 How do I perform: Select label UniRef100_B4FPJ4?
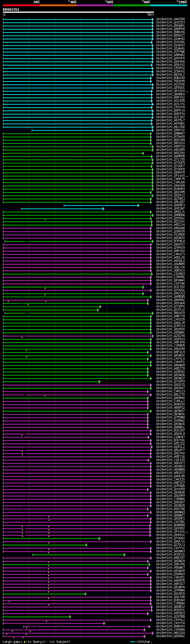pos(170,111)
